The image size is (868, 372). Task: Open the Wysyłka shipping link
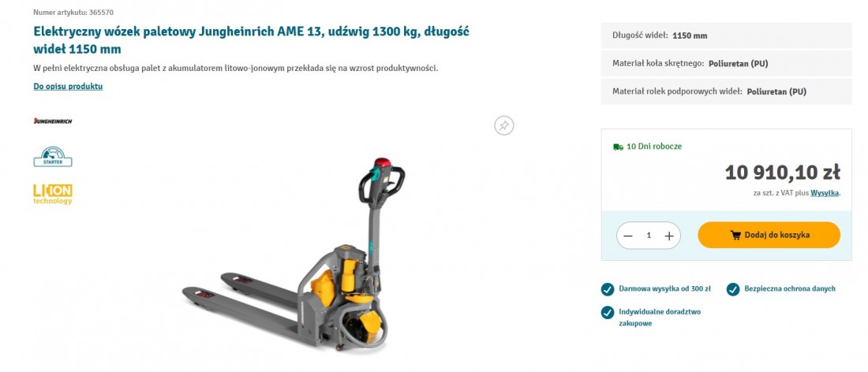(x=825, y=193)
